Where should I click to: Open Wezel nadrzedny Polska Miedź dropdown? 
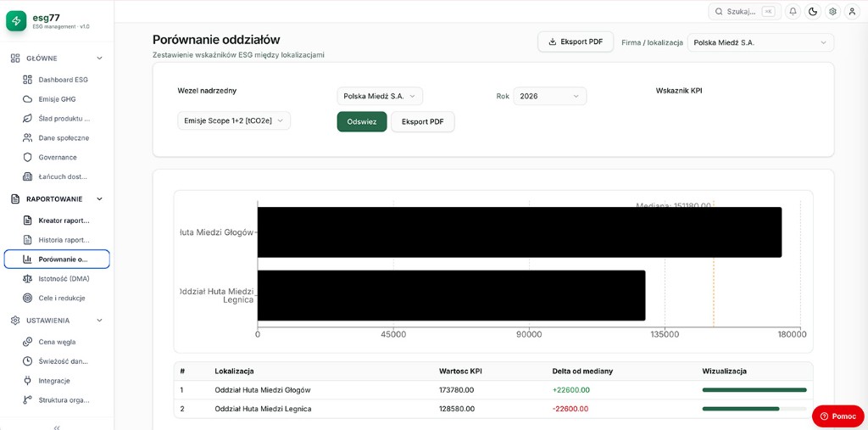pyautogui.click(x=380, y=96)
